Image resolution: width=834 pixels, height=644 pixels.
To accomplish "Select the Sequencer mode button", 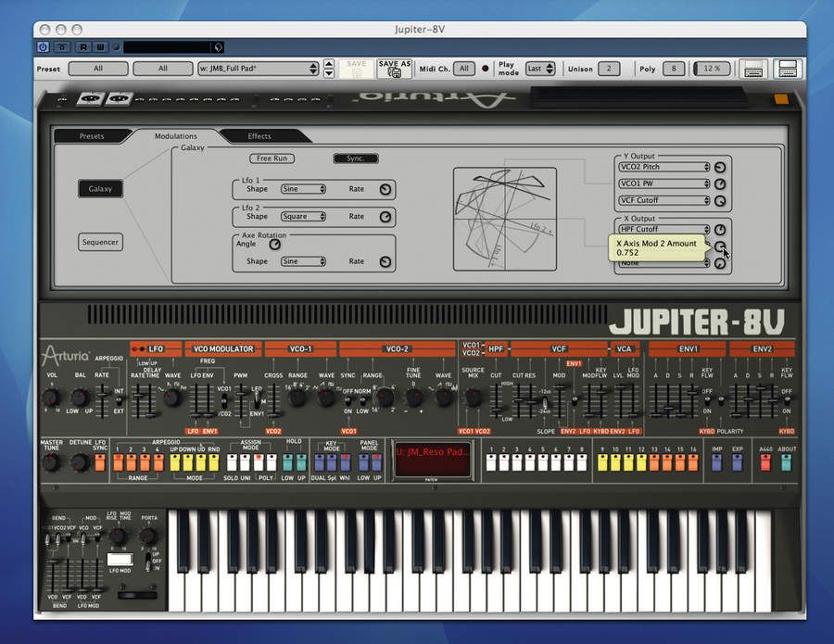I will pyautogui.click(x=99, y=242).
